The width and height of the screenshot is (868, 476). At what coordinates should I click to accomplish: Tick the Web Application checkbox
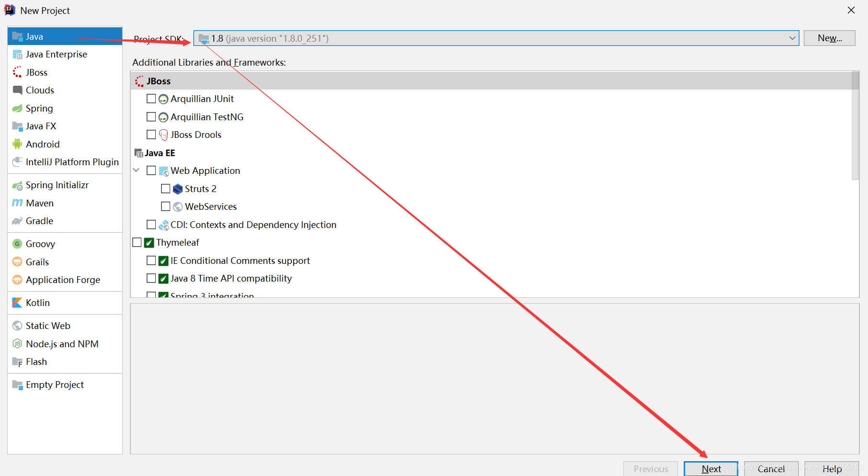click(x=151, y=170)
